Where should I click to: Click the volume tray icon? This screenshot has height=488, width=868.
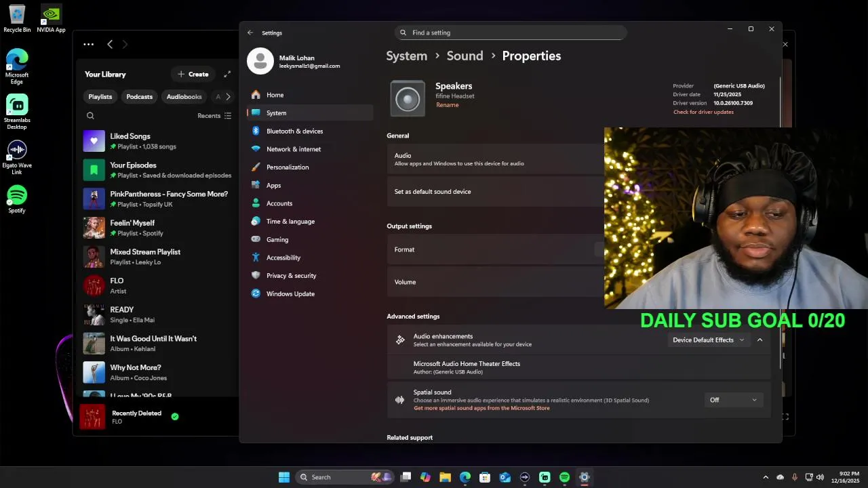pos(820,477)
